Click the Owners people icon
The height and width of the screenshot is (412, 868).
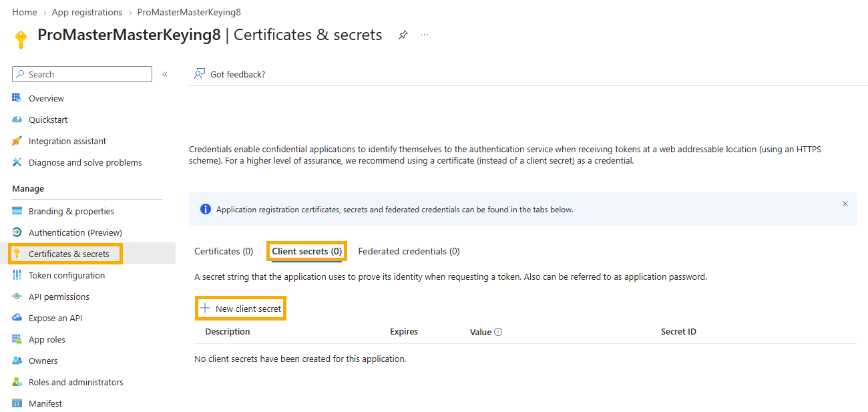point(17,361)
